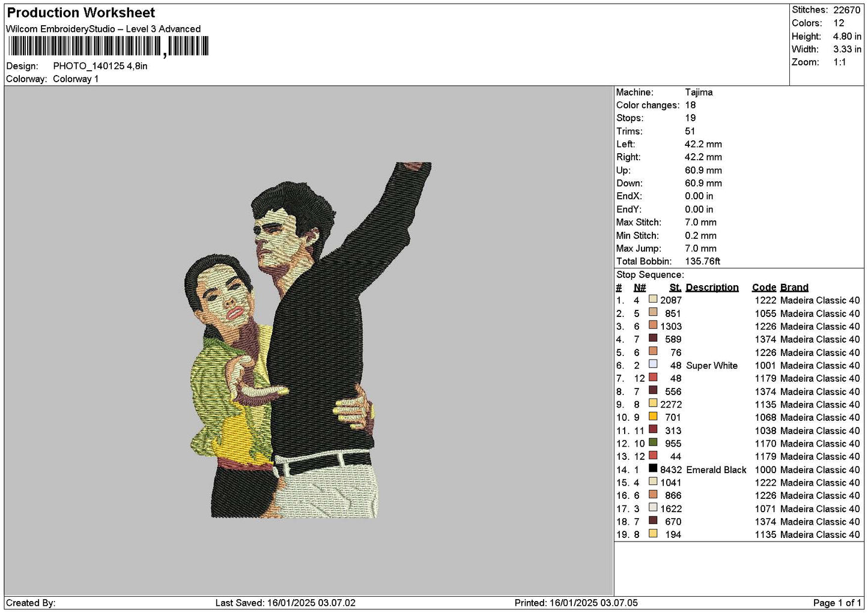
Task: Click the height value '4.80 in'
Action: pos(847,37)
